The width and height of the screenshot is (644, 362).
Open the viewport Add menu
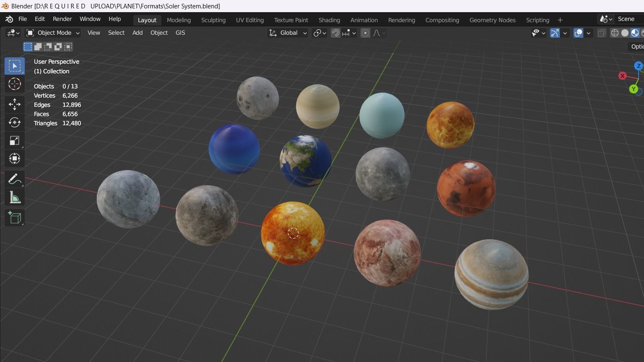click(138, 33)
